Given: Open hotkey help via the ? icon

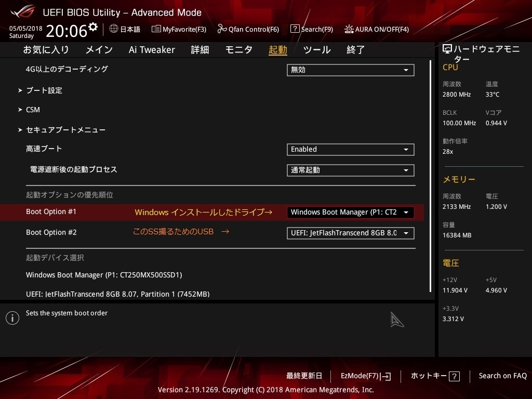Looking at the screenshot, I should coord(454,376).
